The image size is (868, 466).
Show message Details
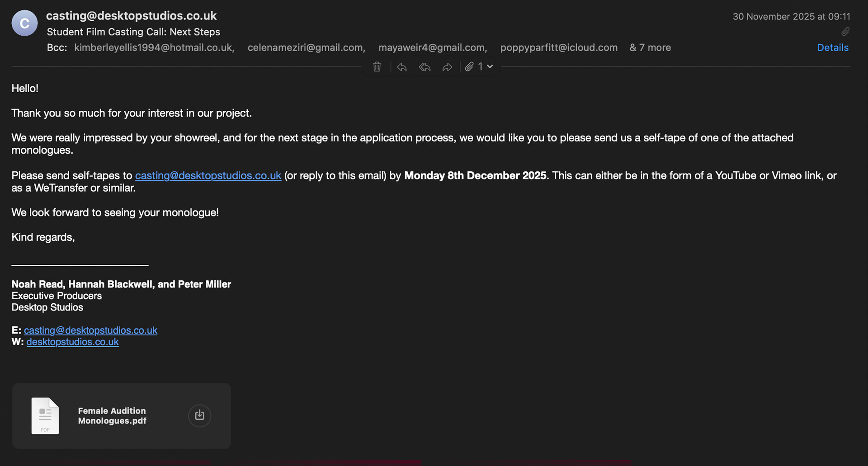click(833, 47)
